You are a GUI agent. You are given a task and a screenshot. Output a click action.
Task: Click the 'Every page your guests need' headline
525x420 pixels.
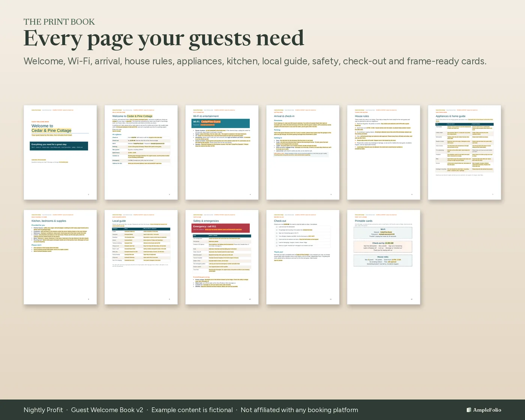(x=163, y=38)
